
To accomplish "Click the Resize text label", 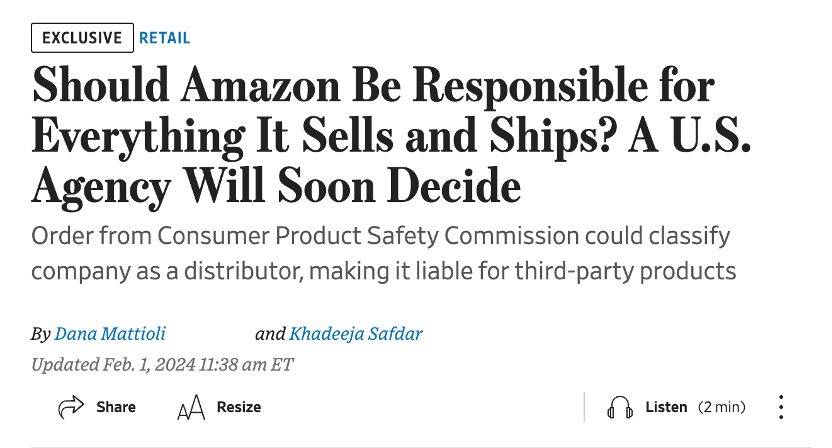I will (239, 407).
